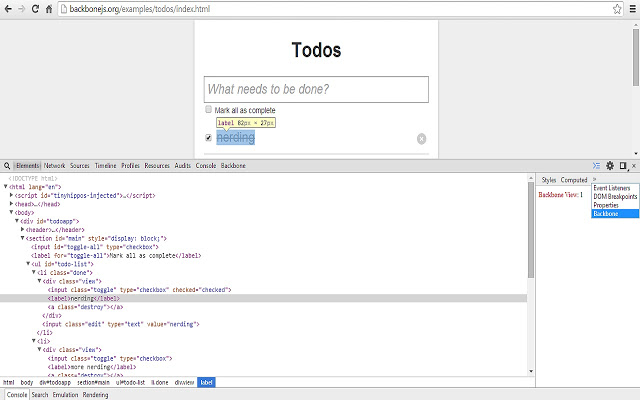
Task: Choose DOM Breakpoints from the sidebar menu
Action: (615, 197)
